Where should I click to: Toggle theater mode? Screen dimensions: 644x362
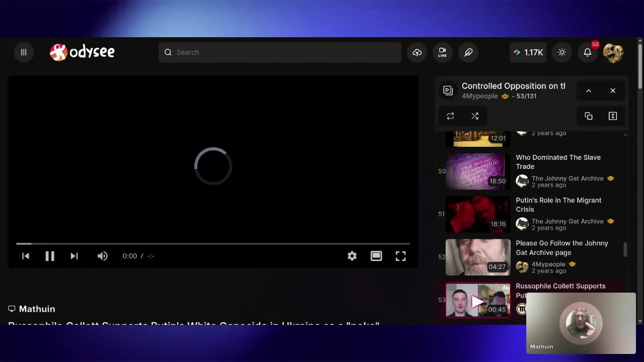pos(376,256)
